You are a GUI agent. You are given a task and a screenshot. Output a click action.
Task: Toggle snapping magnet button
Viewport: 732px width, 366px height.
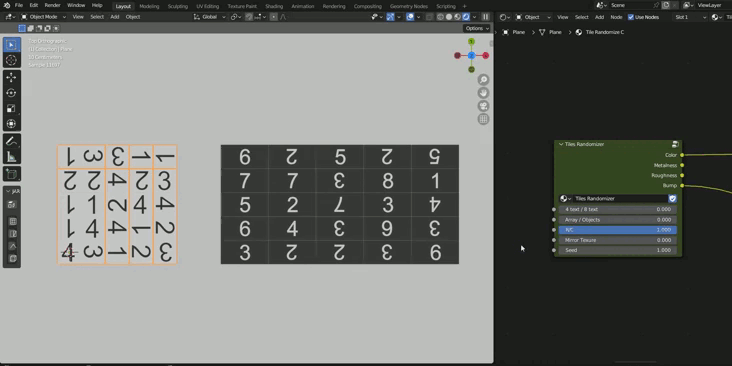(x=250, y=17)
